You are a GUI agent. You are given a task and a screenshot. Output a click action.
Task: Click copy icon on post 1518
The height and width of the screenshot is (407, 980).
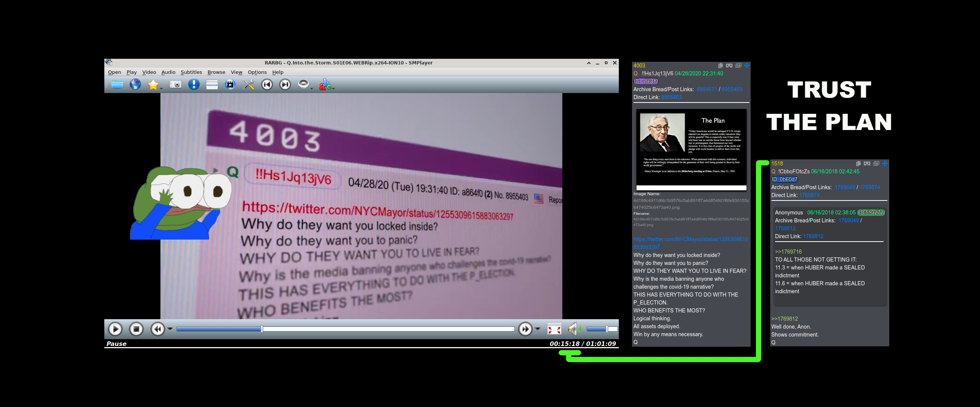click(858, 163)
